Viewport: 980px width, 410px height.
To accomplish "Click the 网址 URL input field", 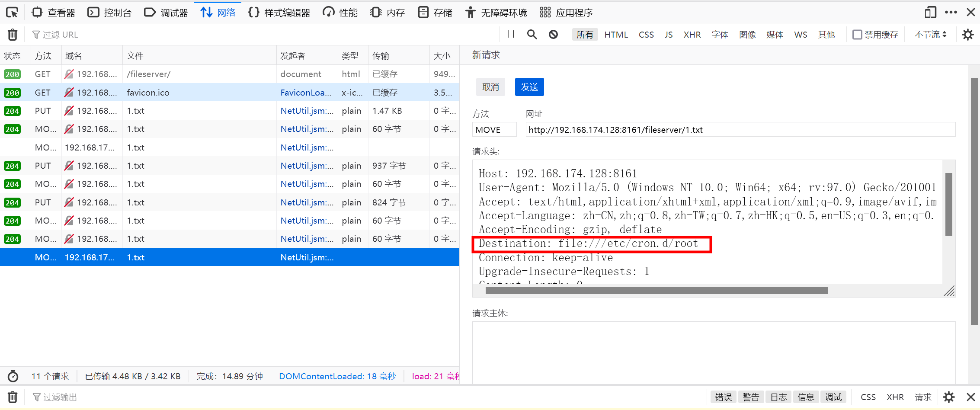I will coord(740,130).
